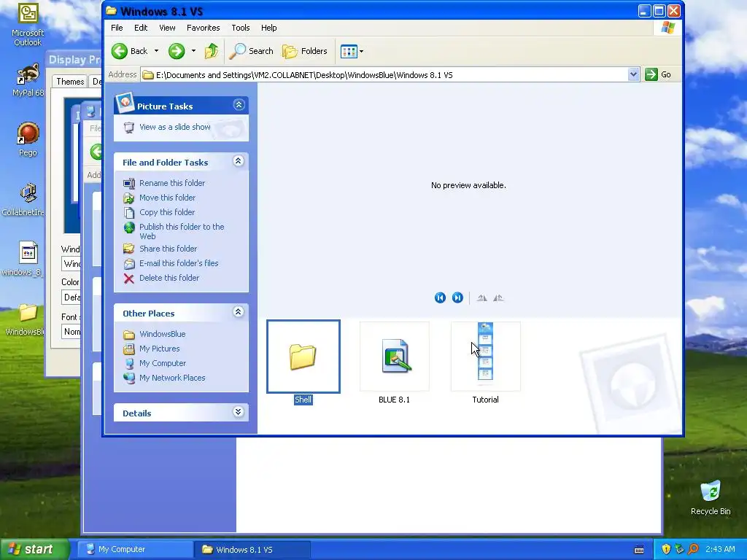Select the Shell folder thumbnail

pos(303,357)
